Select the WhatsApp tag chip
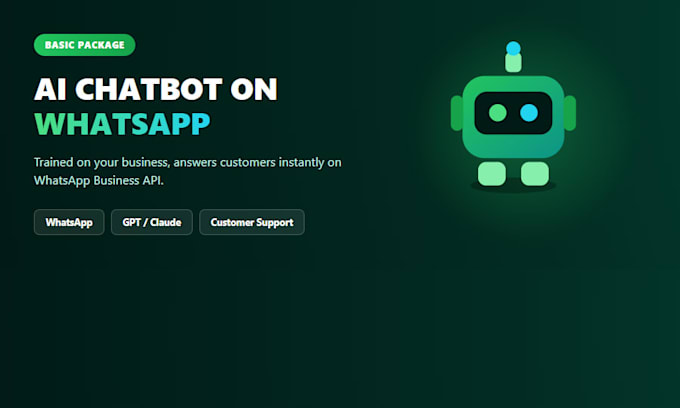Image resolution: width=680 pixels, height=408 pixels. 69,222
